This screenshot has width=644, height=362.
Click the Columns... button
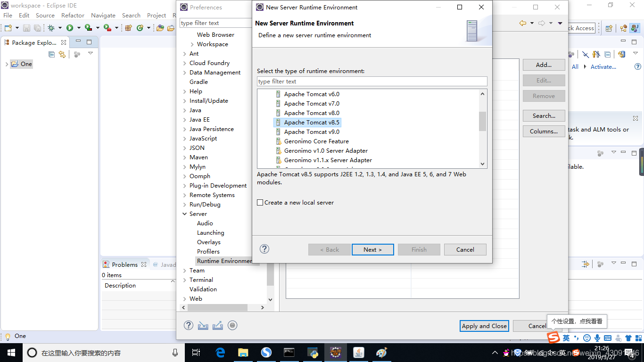coord(544,131)
